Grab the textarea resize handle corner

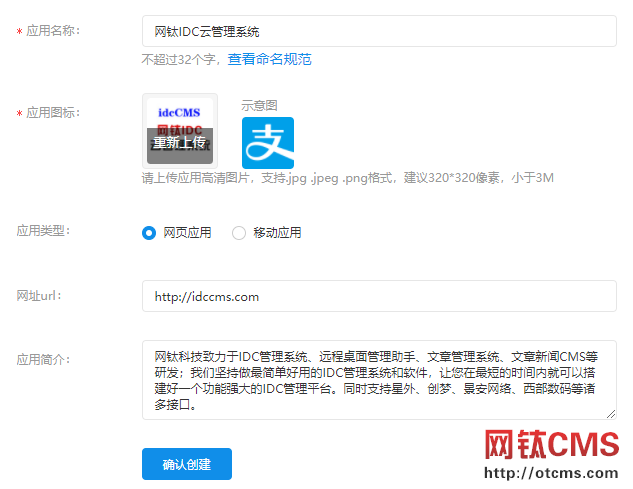point(611,414)
